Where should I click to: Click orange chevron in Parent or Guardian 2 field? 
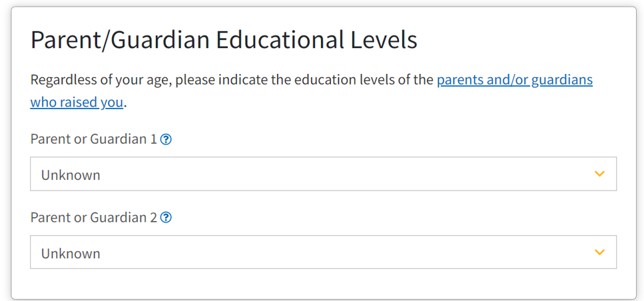(x=599, y=252)
